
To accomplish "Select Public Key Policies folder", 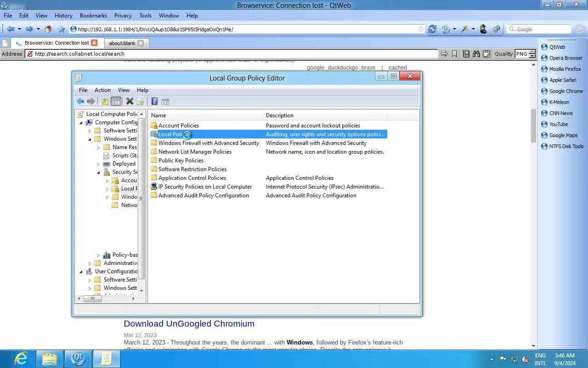I will click(x=181, y=161).
